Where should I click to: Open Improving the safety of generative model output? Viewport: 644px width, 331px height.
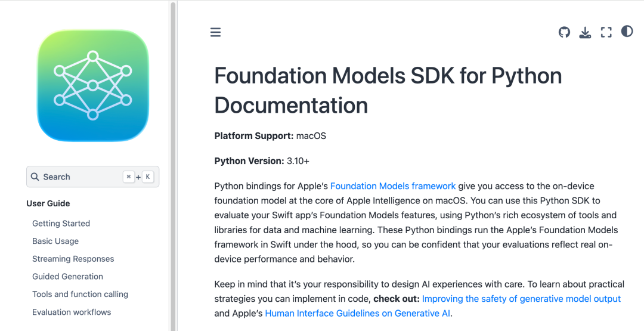point(521,299)
